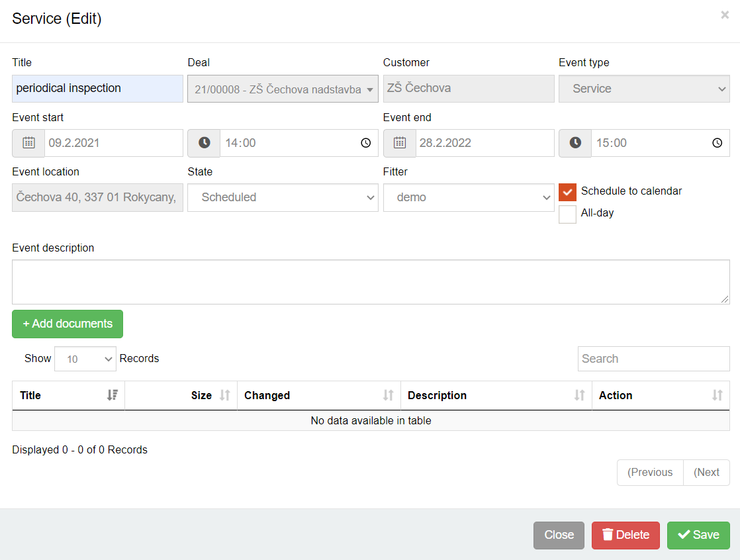Open the Event start date calendar icon
Viewport: 740px width, 560px height.
click(x=28, y=143)
